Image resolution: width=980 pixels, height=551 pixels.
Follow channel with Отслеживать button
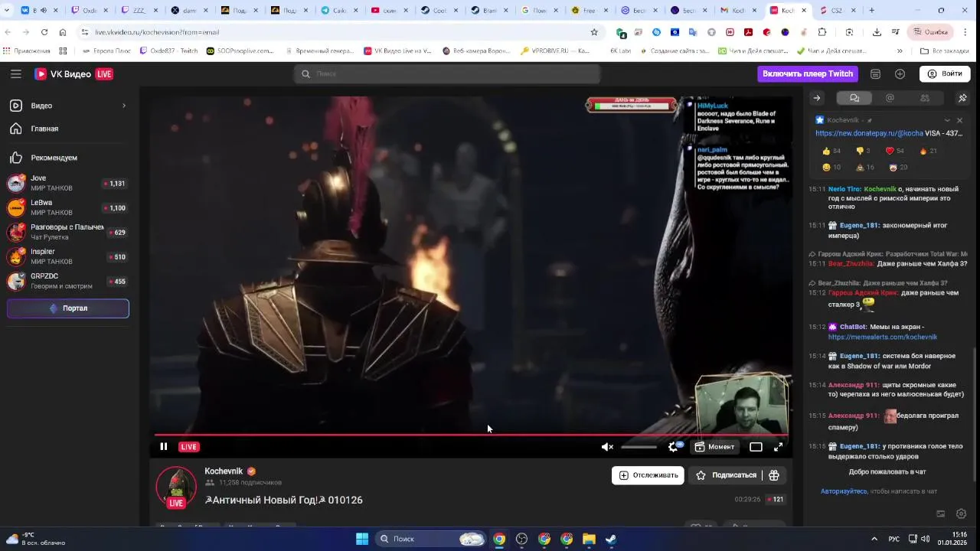[x=648, y=475]
